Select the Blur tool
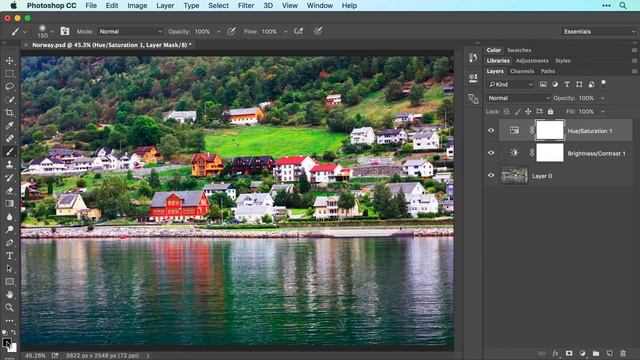The height and width of the screenshot is (360, 640). click(9, 217)
